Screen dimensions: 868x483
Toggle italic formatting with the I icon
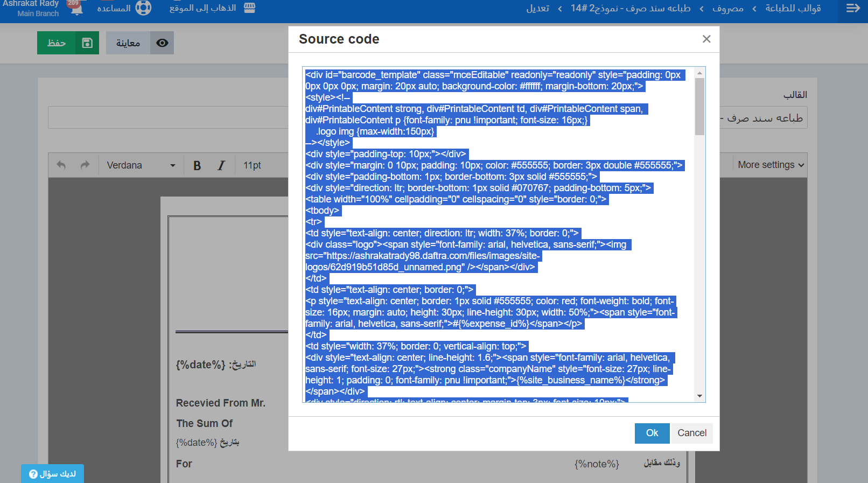pos(221,165)
